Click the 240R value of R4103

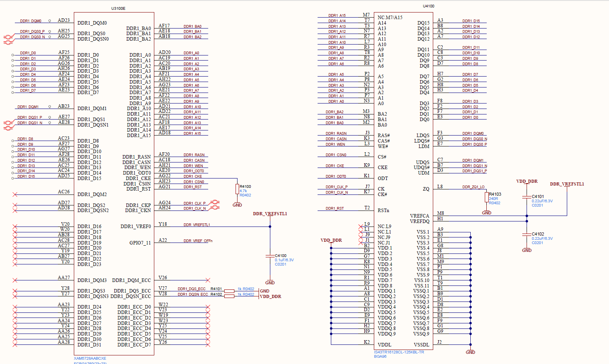(493, 198)
